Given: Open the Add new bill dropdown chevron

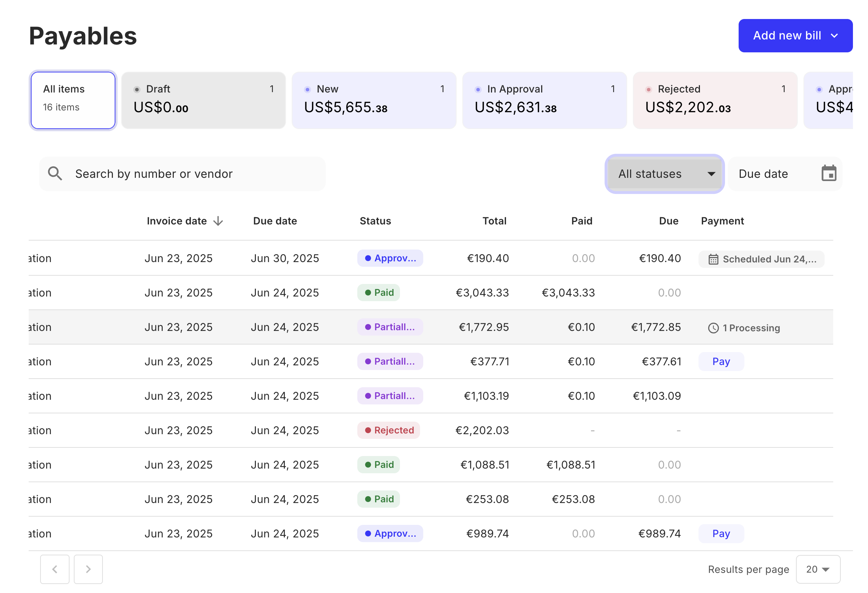Looking at the screenshot, I should coord(835,35).
